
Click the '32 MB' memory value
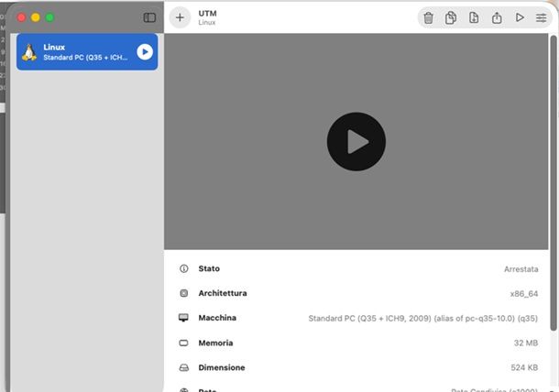526,343
